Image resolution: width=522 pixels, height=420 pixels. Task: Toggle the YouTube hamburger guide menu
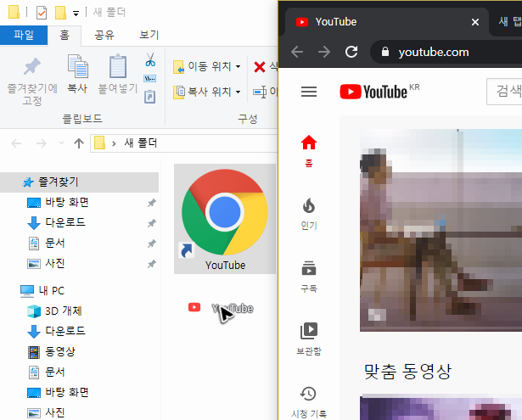tap(309, 92)
